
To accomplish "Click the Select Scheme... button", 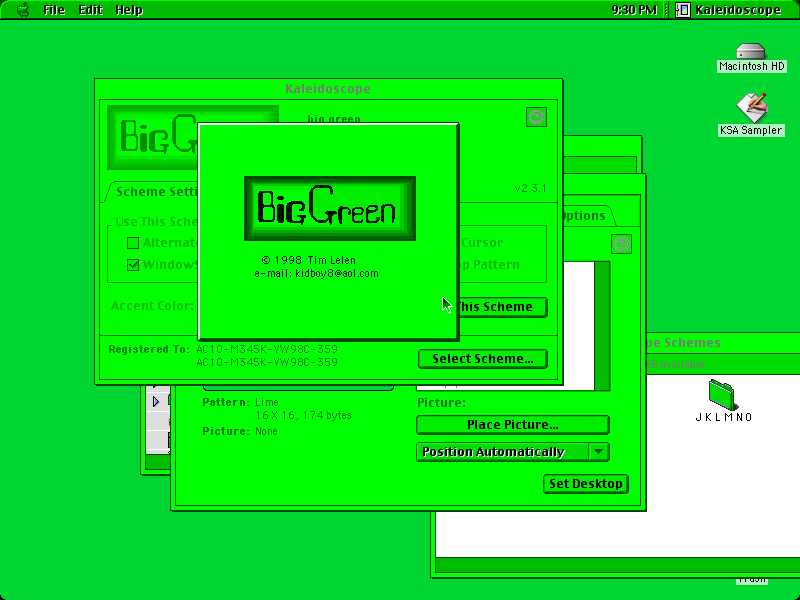I will [483, 359].
